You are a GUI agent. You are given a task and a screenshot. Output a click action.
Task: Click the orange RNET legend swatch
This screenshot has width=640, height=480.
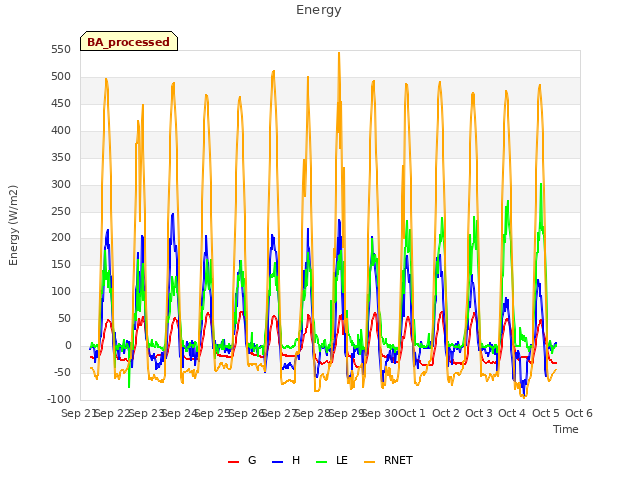(369, 462)
